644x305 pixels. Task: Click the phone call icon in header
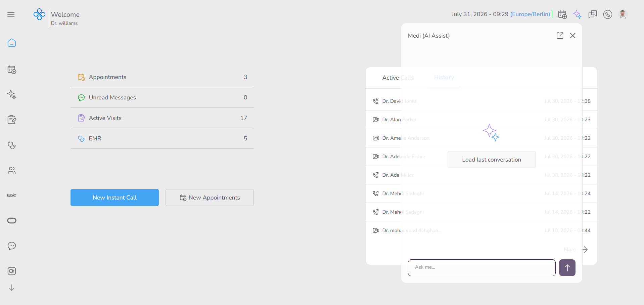(x=607, y=14)
